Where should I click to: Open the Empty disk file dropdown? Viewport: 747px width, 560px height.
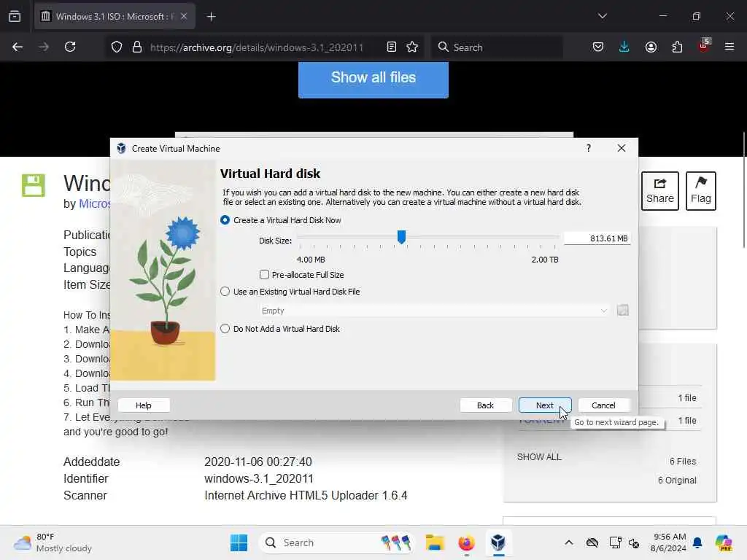point(435,311)
